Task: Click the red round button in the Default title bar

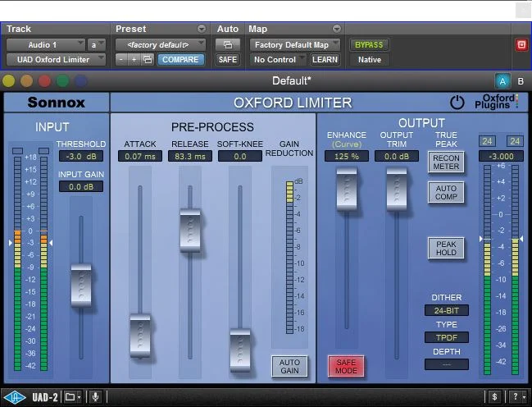Action: [x=44, y=81]
